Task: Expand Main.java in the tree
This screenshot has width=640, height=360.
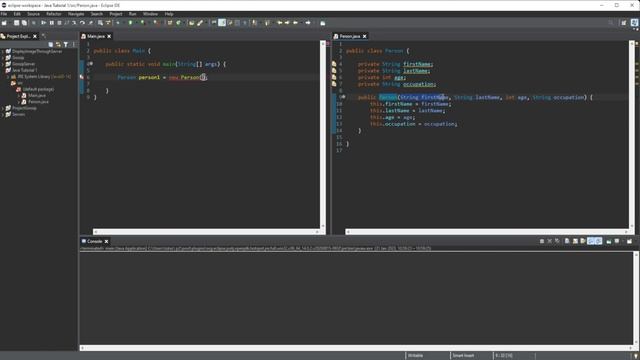Action: coord(18,96)
